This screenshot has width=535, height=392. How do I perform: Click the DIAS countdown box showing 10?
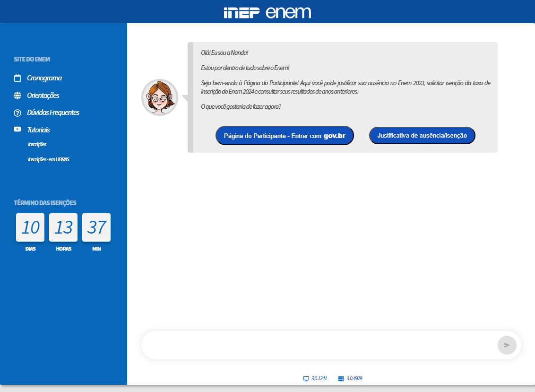pyautogui.click(x=30, y=227)
